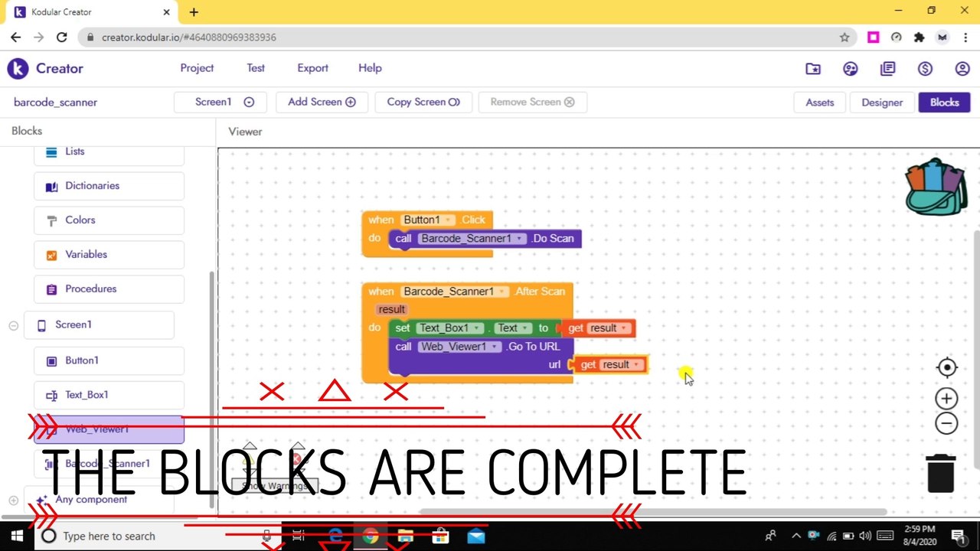Zoom in the blocks workspace
The image size is (980, 551).
[946, 398]
